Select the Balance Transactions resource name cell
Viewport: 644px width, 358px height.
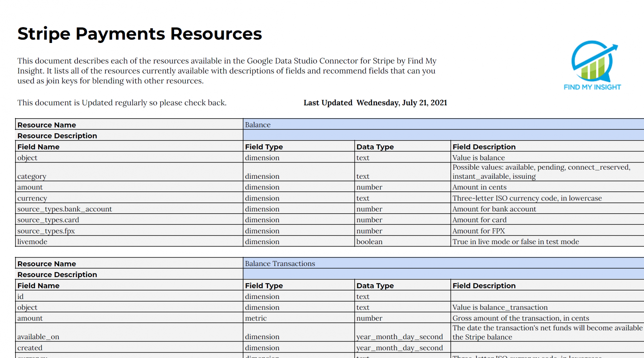[280, 263]
